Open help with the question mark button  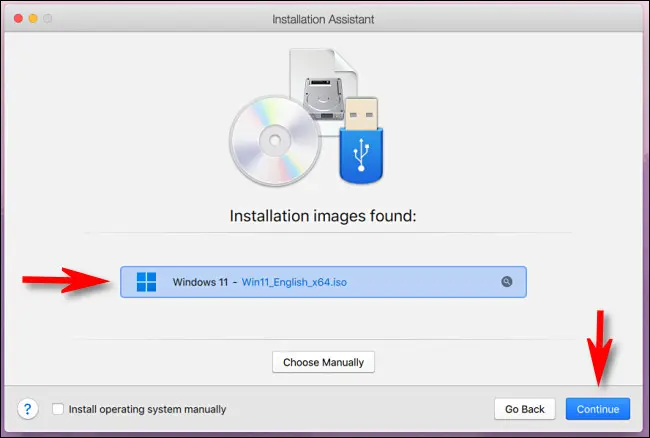(x=27, y=409)
